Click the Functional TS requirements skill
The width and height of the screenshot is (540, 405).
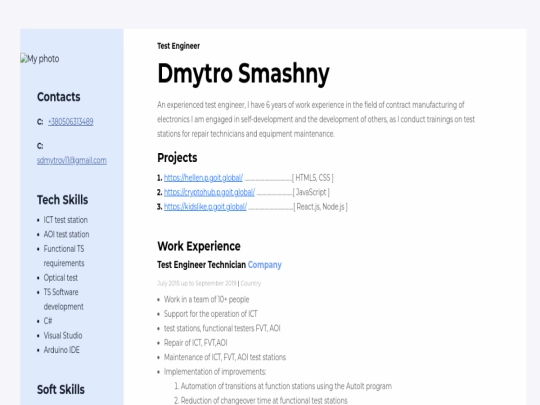pos(64,256)
